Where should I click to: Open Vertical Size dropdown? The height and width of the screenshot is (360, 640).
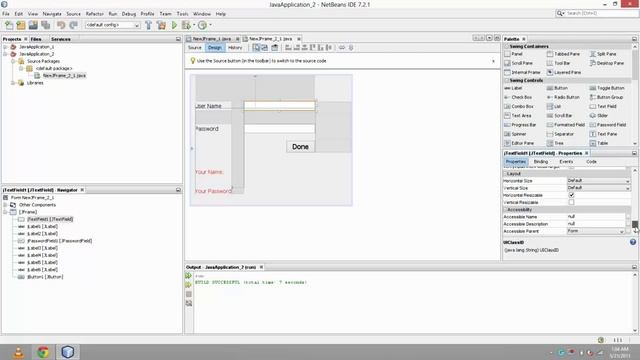pyautogui.click(x=627, y=188)
